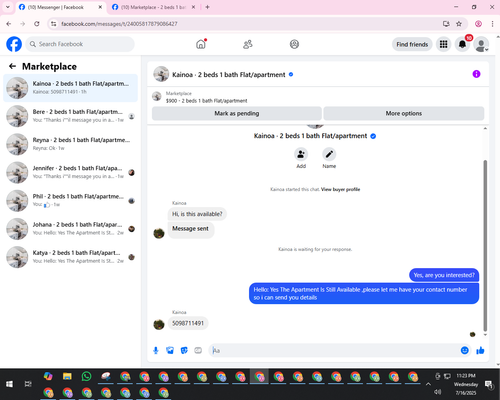Open the Chrome profile avatar
Image resolution: width=500 pixels, height=400 pixels.
pos(478,24)
